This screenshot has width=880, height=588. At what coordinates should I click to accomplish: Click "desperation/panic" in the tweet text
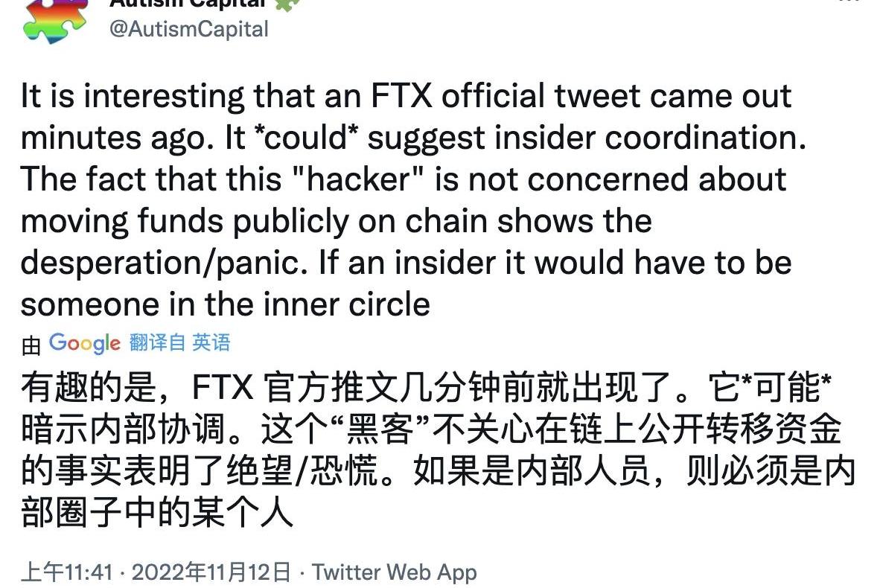point(163,263)
